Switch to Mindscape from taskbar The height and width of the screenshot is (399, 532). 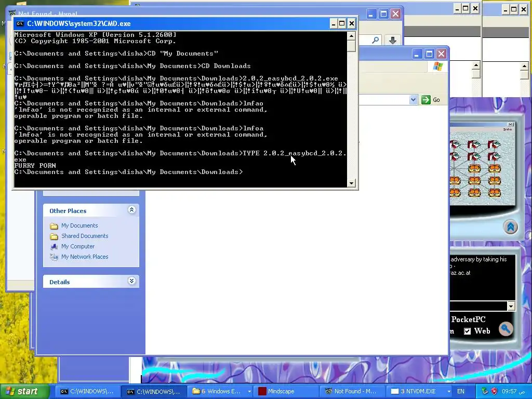pyautogui.click(x=287, y=391)
